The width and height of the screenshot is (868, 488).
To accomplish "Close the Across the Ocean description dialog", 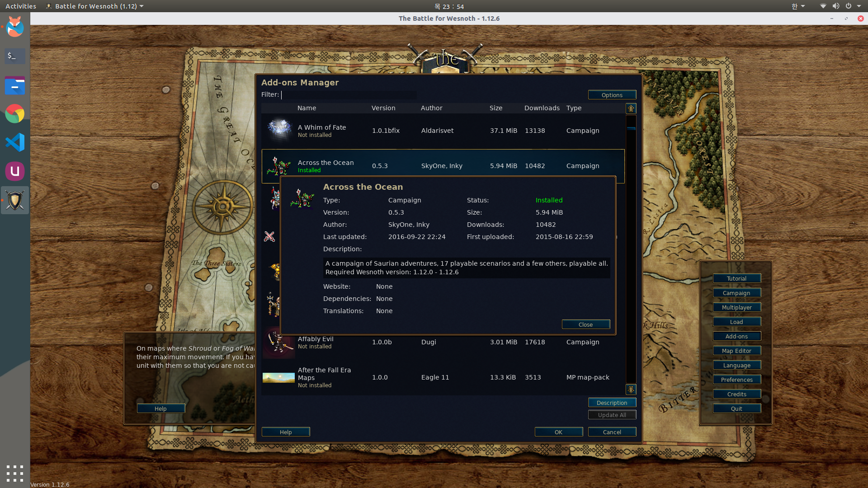I will [585, 324].
